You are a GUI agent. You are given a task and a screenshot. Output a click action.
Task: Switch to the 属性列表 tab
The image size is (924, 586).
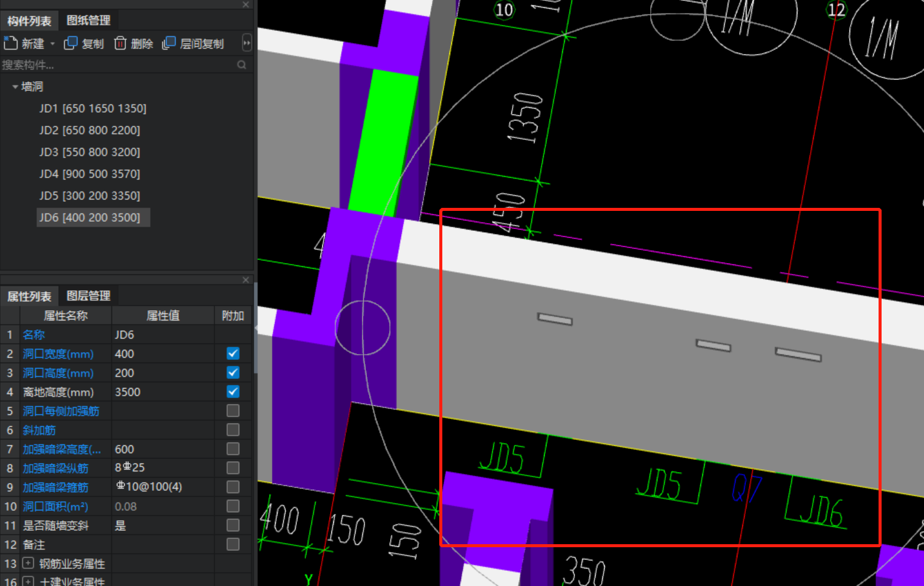(x=29, y=296)
